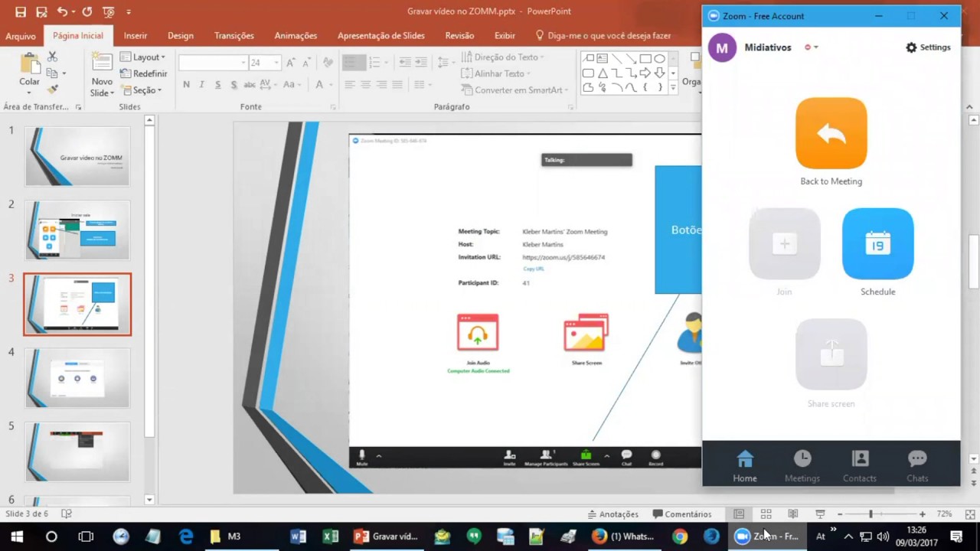Switch to the Inserir ribbon tab
The image size is (980, 551).
(136, 36)
